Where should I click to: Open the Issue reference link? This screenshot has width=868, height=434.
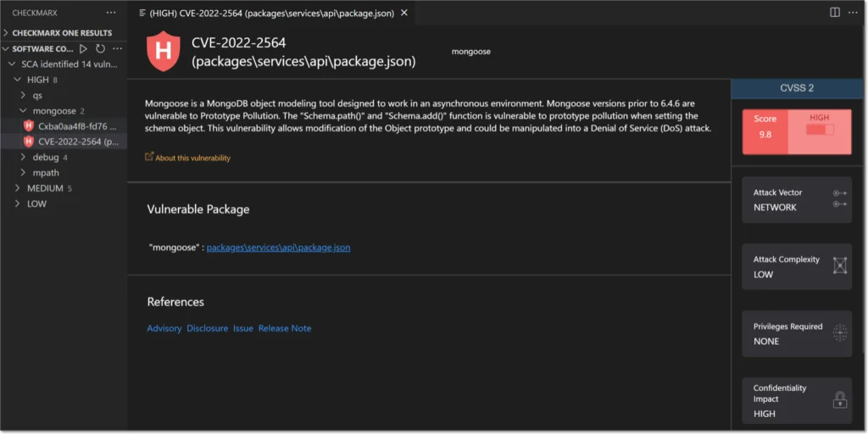pyautogui.click(x=243, y=328)
